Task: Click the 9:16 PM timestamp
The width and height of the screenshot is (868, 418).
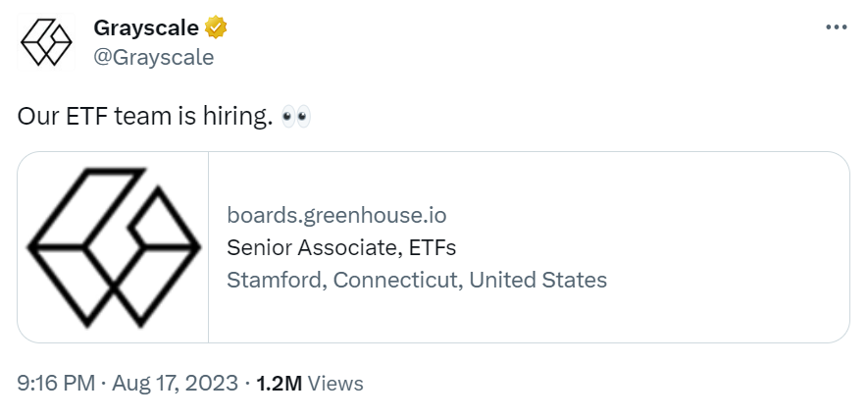Action: 58,384
